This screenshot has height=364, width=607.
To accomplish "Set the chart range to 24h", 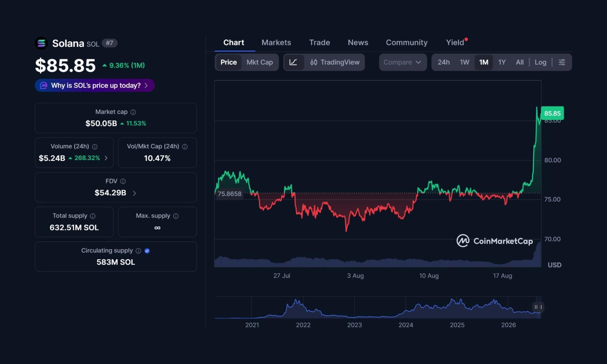I will (x=443, y=62).
